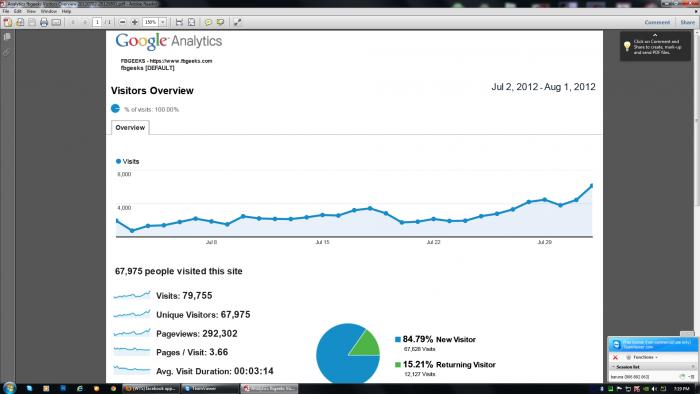This screenshot has width=700, height=394.
Task: Open the File menu
Action: coord(6,11)
